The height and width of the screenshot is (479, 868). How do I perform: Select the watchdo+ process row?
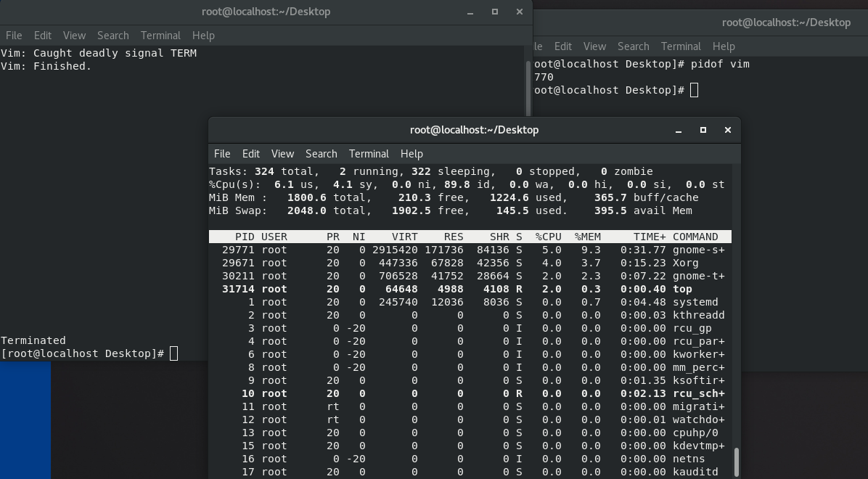pyautogui.click(x=470, y=419)
